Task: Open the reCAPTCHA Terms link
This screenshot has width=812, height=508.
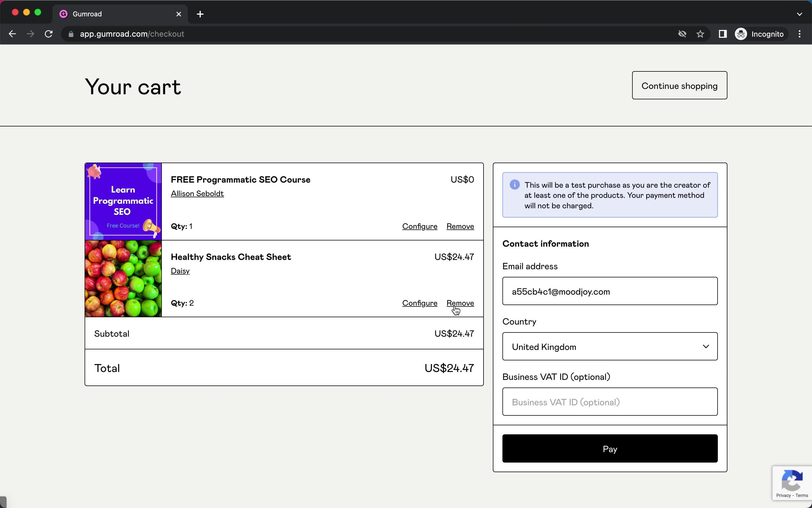Action: pos(802,496)
